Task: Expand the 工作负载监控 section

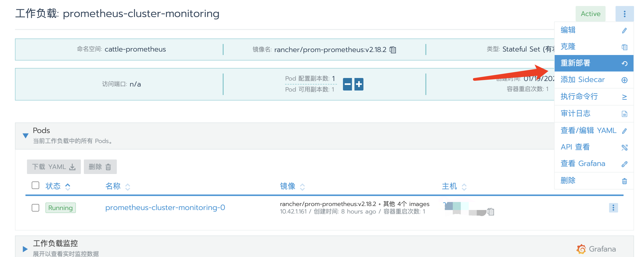Action: coord(25,249)
